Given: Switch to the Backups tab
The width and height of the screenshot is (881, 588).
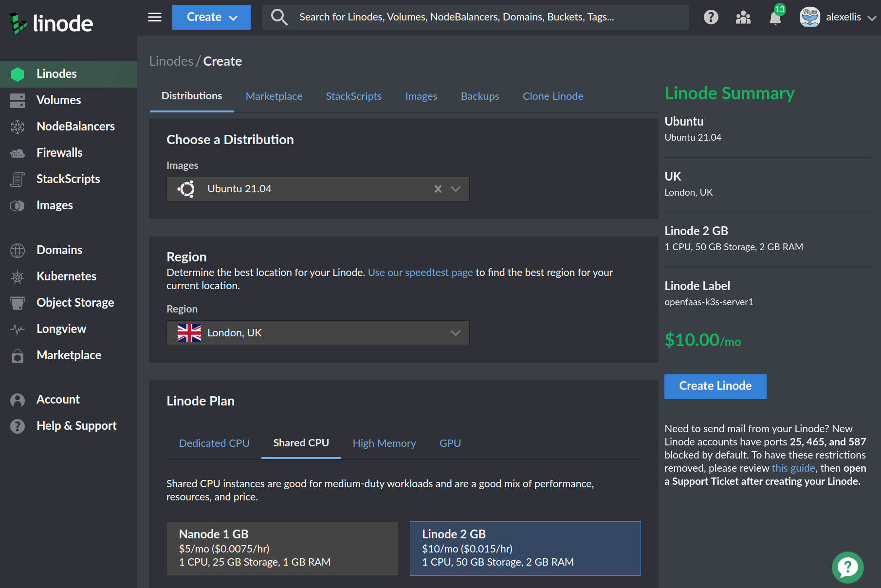Looking at the screenshot, I should 480,96.
